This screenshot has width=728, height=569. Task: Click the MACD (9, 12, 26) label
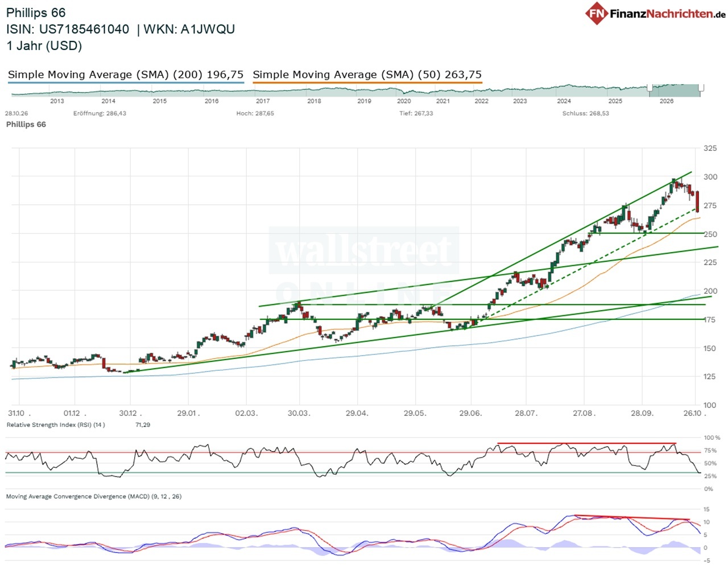(94, 497)
